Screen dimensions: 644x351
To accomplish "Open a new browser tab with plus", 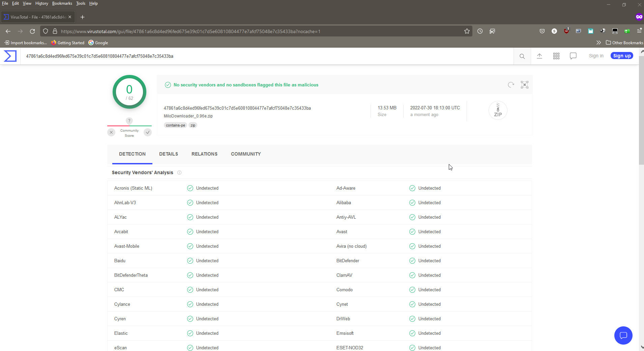I will (82, 17).
